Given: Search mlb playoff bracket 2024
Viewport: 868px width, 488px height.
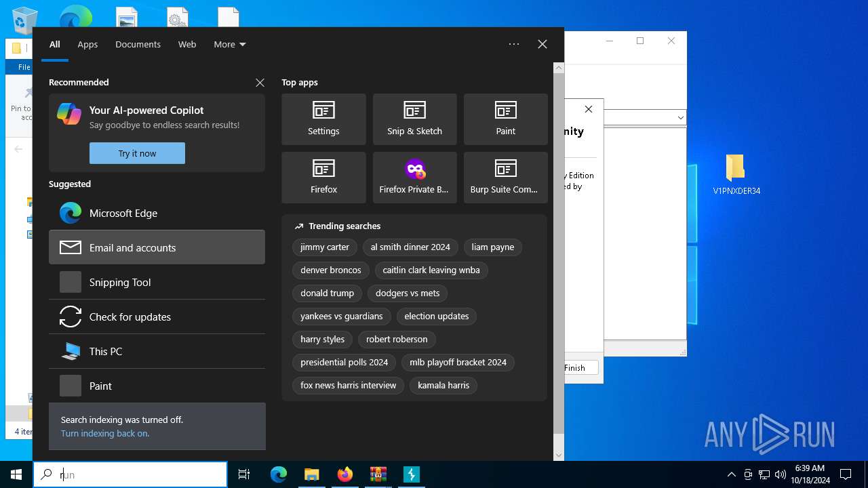Looking at the screenshot, I should 458,362.
